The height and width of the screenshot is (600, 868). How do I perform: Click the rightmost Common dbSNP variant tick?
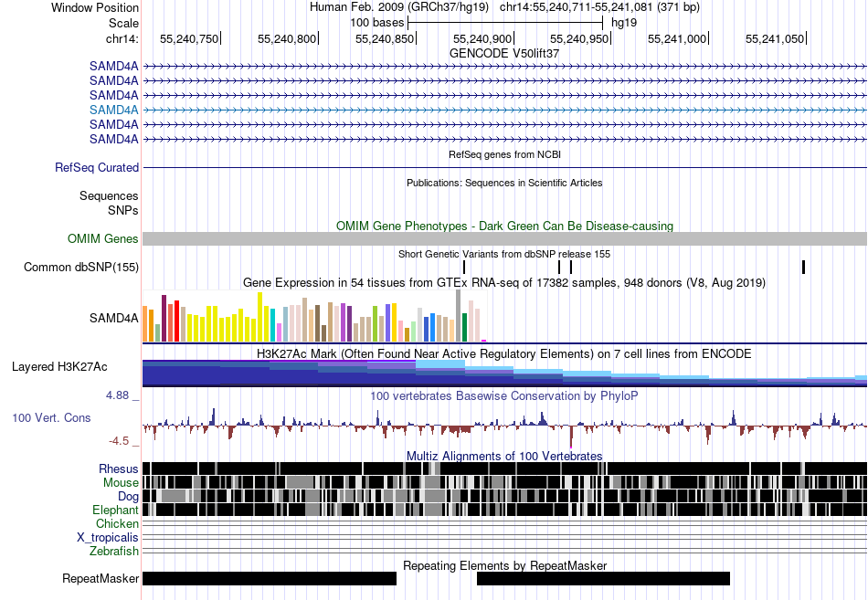point(803,267)
